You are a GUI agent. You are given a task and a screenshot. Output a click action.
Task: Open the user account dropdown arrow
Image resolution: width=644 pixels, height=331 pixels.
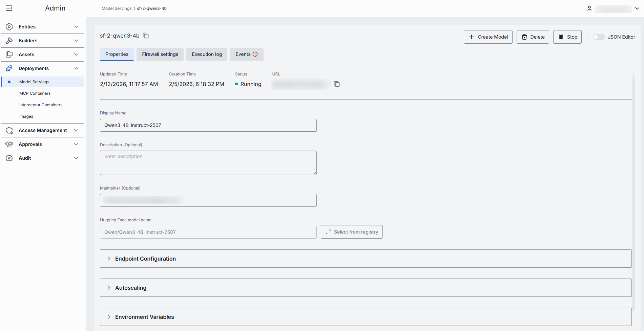637,8
